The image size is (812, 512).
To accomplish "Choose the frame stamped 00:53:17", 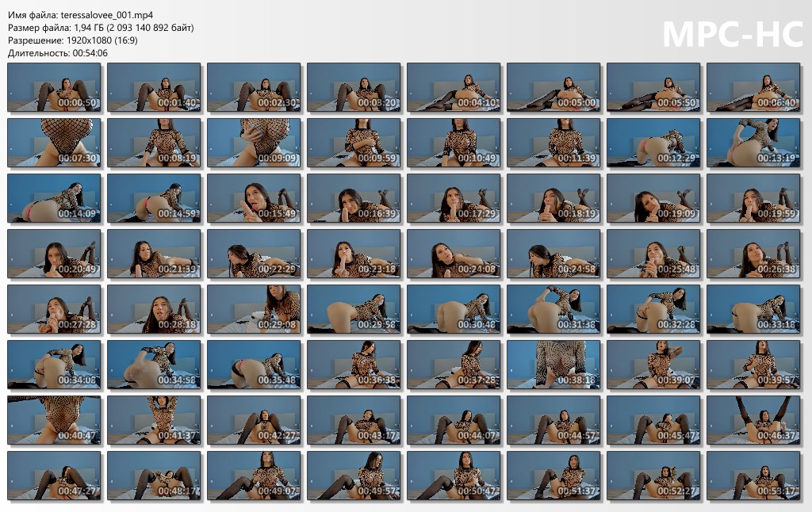I will point(753,476).
